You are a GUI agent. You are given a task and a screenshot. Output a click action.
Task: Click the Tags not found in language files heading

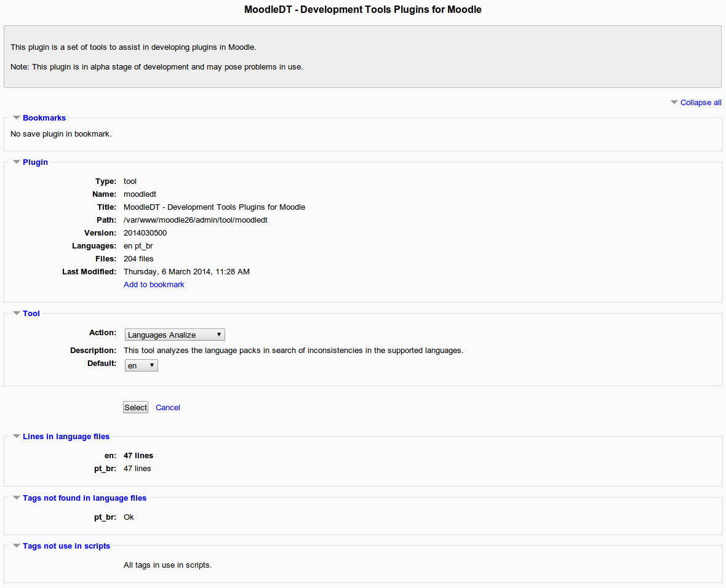pos(84,498)
